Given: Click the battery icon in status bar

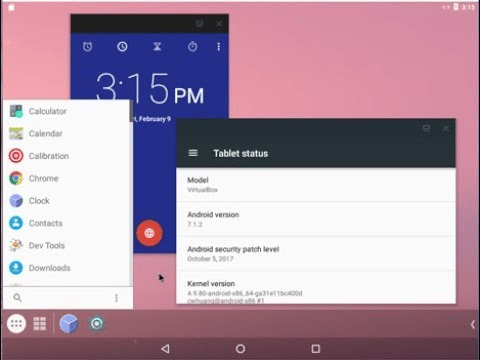Looking at the screenshot, I should click(x=456, y=7).
